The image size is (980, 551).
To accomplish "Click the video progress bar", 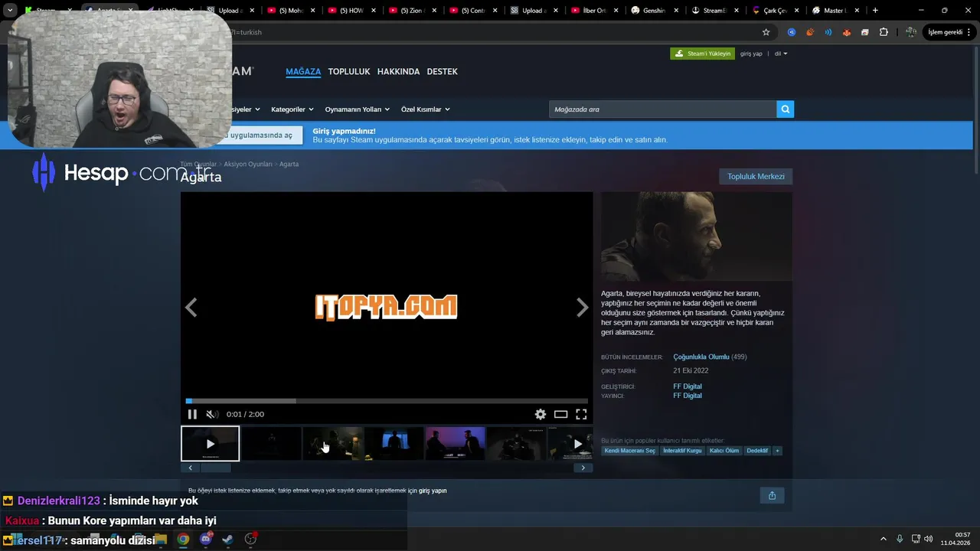I will [x=387, y=401].
